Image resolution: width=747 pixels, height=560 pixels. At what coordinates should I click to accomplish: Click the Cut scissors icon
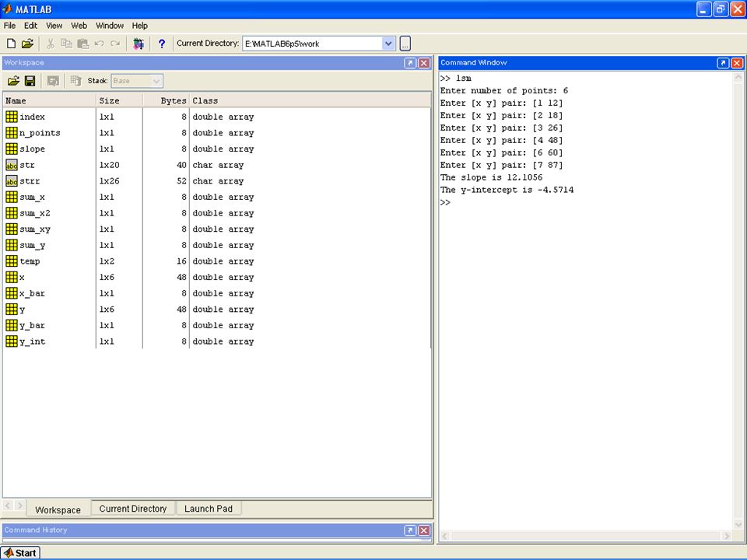(x=51, y=44)
